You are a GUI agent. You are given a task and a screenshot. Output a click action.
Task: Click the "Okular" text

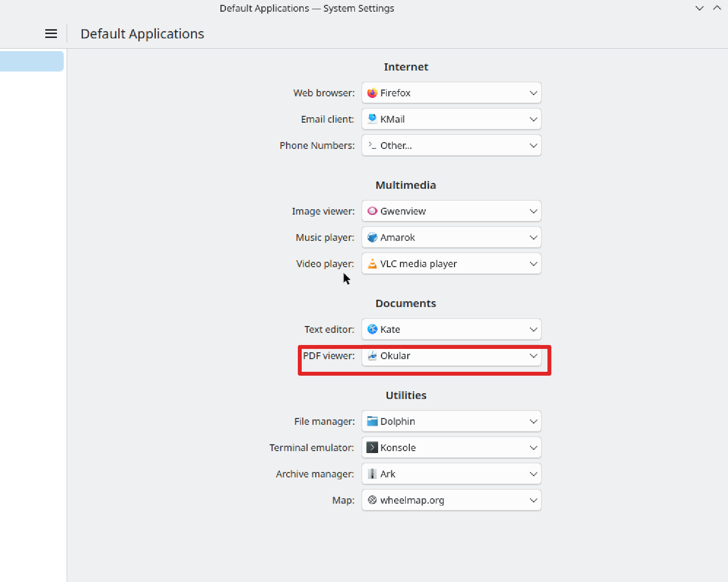pyautogui.click(x=395, y=356)
